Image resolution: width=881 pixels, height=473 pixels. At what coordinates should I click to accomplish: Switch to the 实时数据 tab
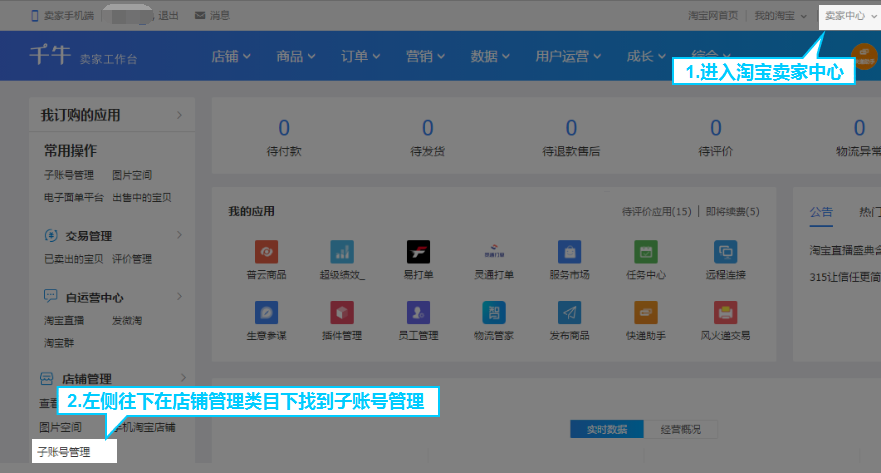coord(607,429)
